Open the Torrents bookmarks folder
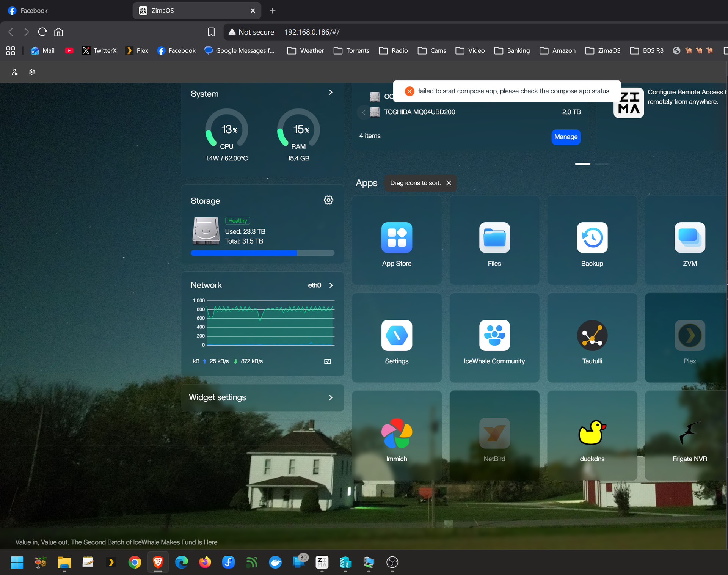The image size is (728, 575). tap(351, 50)
